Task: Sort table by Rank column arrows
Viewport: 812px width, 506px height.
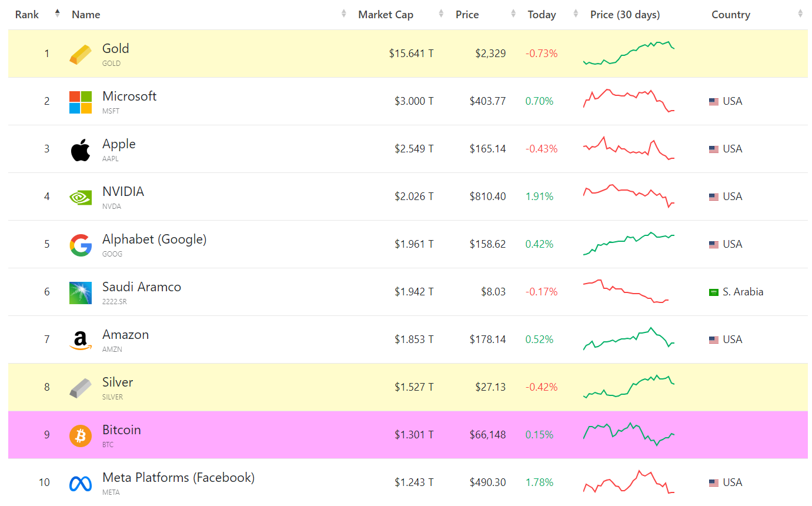Action: (x=57, y=14)
